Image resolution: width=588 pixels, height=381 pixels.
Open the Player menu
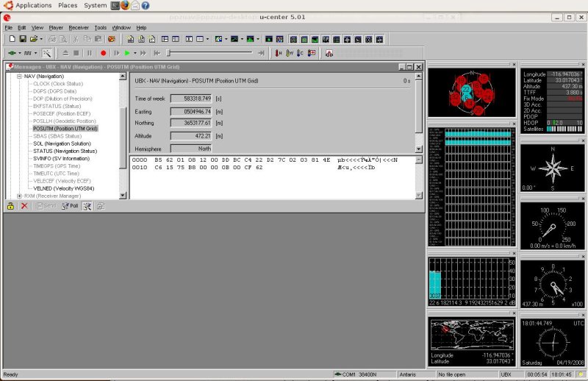coord(56,28)
